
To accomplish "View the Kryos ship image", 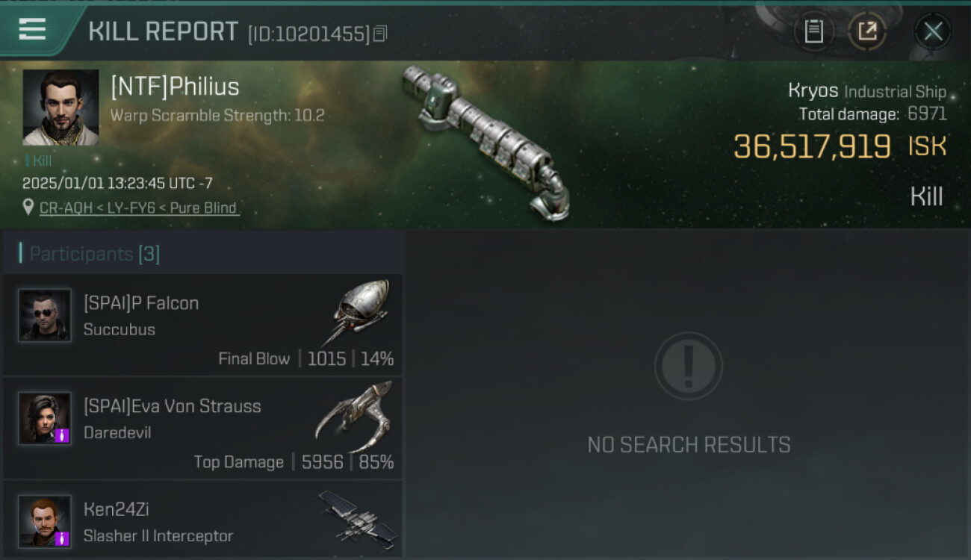I will coord(485,142).
